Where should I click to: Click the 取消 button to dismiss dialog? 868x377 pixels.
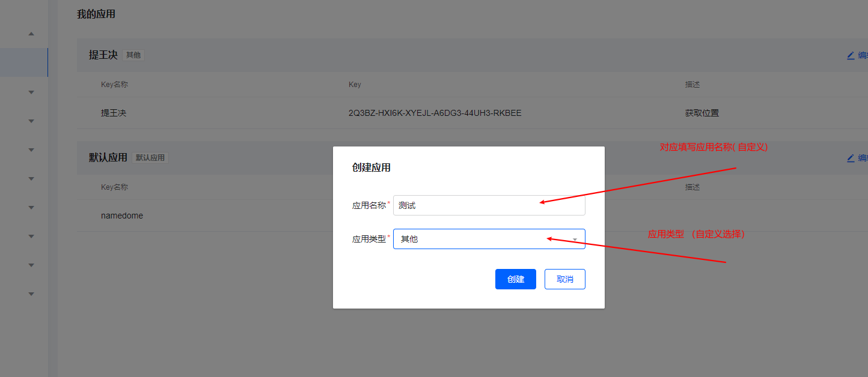point(564,279)
